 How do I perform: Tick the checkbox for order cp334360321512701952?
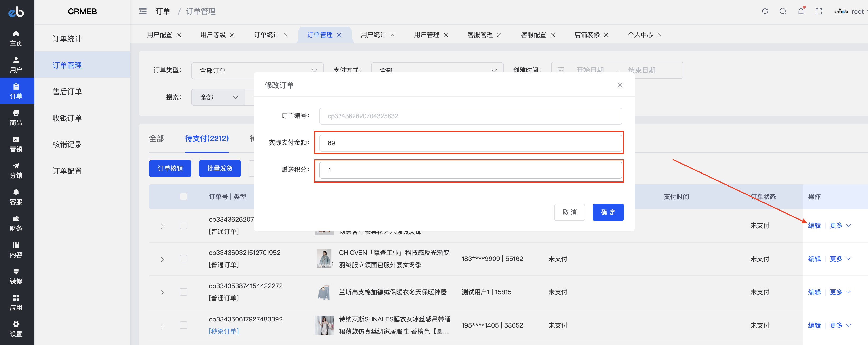coord(183,259)
